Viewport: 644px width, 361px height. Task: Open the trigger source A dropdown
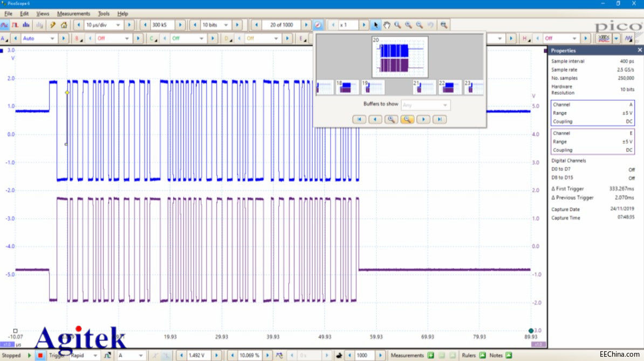tap(140, 355)
